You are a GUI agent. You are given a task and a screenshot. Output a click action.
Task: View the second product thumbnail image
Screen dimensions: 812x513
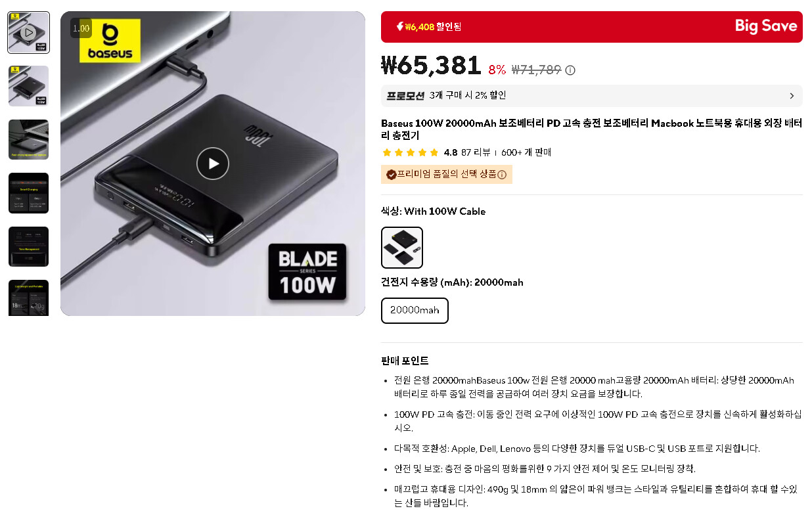pyautogui.click(x=28, y=86)
